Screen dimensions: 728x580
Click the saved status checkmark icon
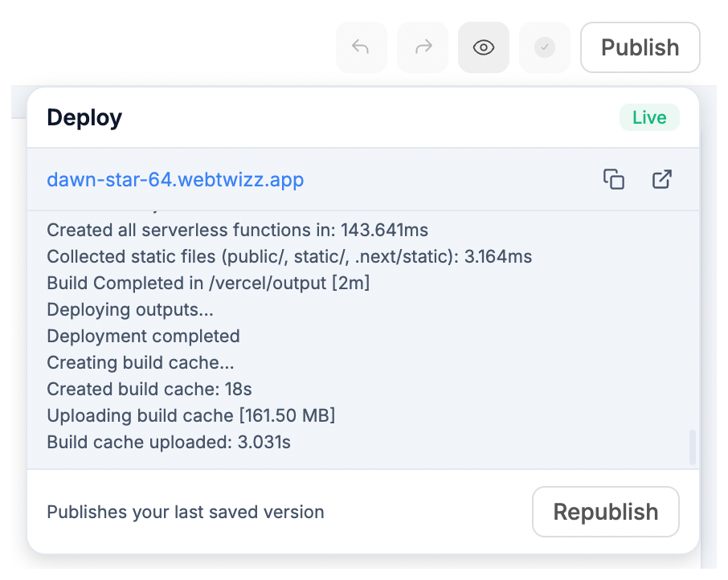click(544, 47)
